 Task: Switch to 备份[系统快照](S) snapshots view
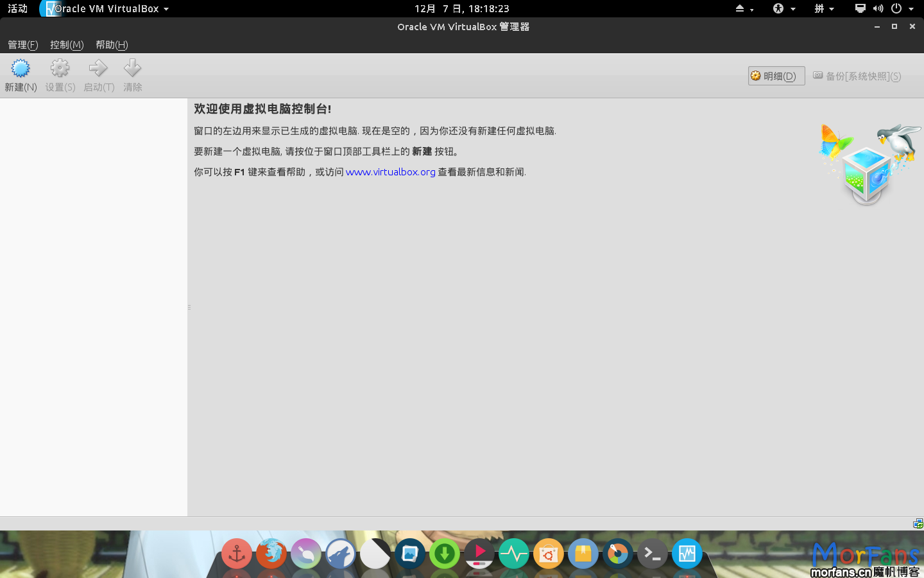click(x=857, y=76)
